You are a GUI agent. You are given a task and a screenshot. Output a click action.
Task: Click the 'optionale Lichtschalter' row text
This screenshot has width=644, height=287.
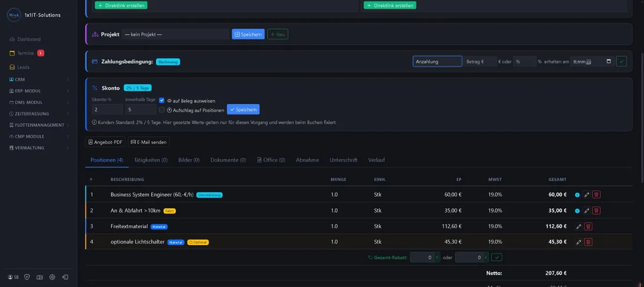coord(137,242)
